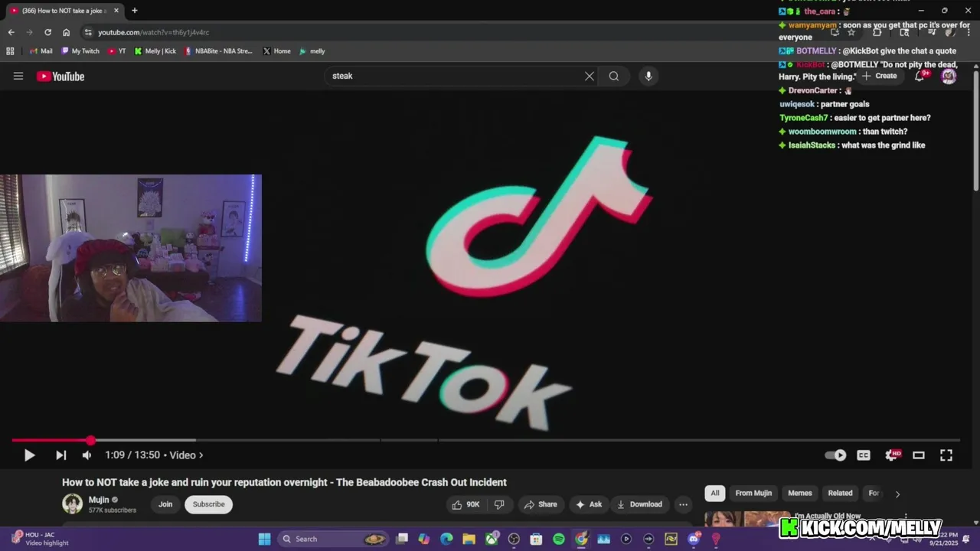Open the NBABite bookmark

(218, 51)
